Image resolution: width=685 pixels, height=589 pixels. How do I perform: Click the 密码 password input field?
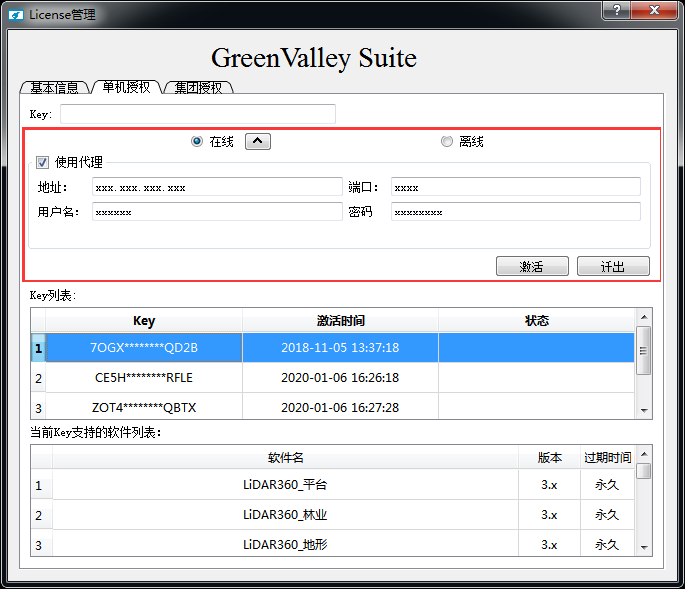[x=516, y=212]
